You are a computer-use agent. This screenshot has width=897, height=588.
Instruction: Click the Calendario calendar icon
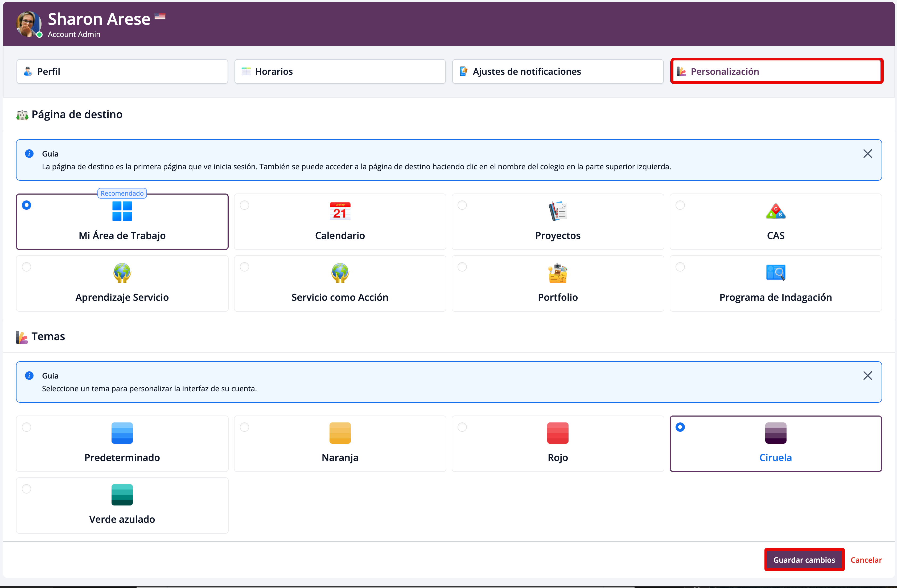[x=340, y=211]
